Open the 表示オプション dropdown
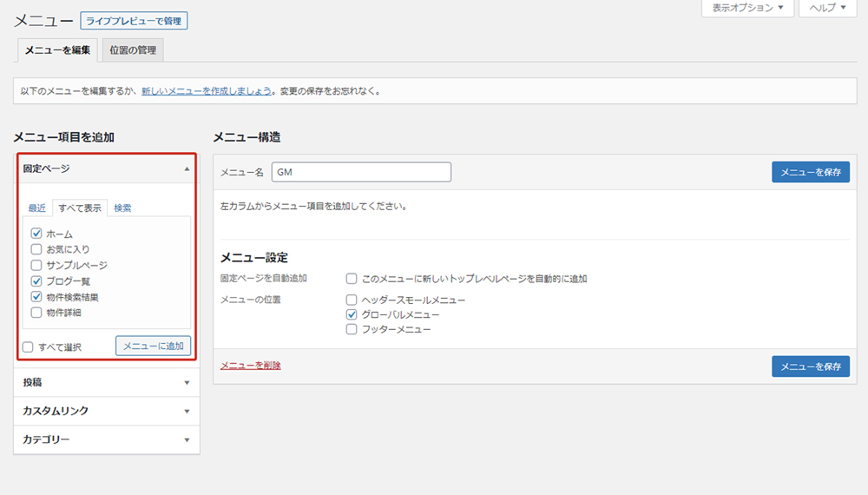This screenshot has height=495, width=868. coord(747,8)
